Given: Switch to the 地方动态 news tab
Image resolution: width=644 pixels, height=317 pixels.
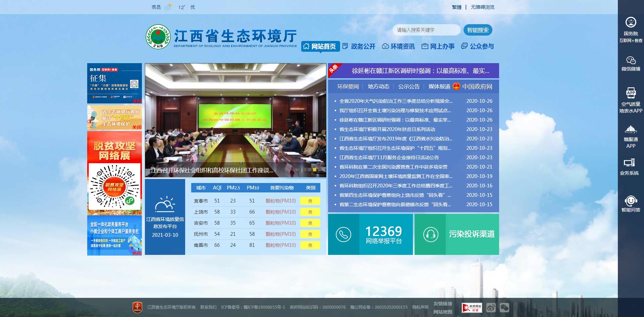Looking at the screenshot, I should click(378, 87).
